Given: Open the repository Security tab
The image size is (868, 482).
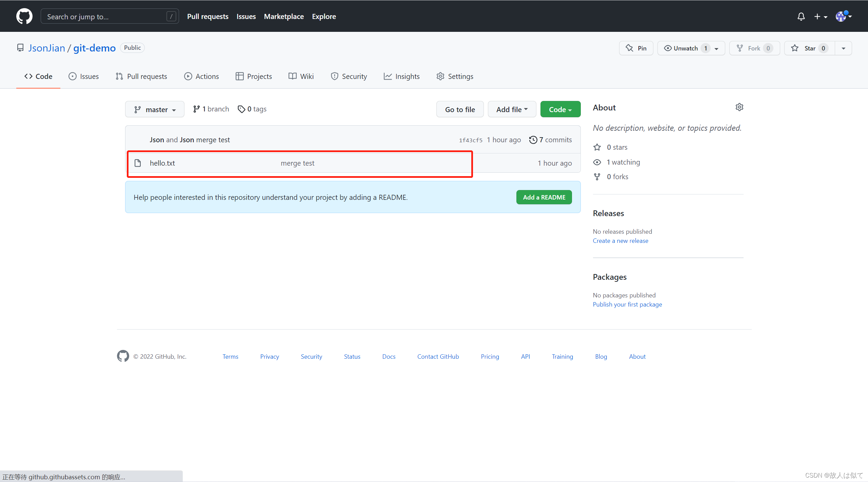Looking at the screenshot, I should pos(349,76).
